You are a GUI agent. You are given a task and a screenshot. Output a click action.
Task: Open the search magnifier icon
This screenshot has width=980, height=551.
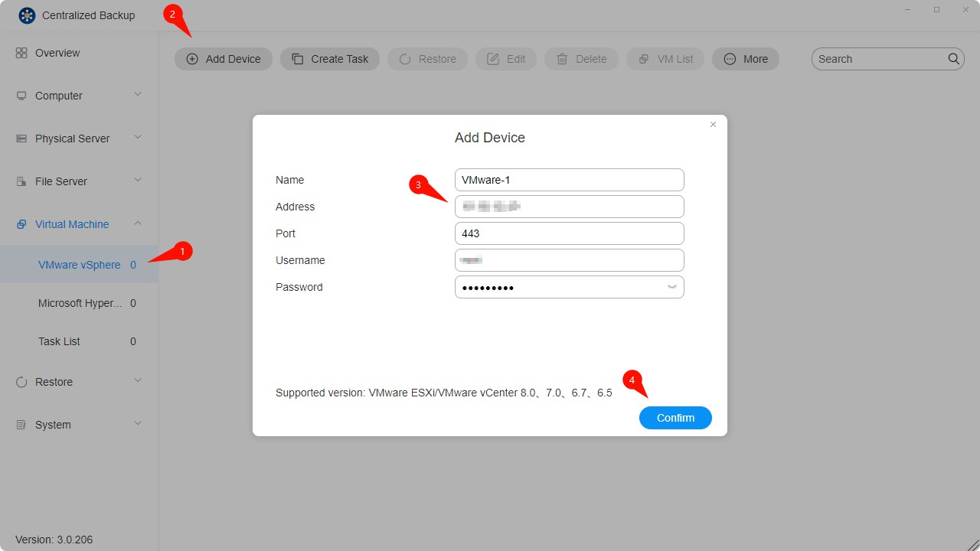click(x=953, y=58)
